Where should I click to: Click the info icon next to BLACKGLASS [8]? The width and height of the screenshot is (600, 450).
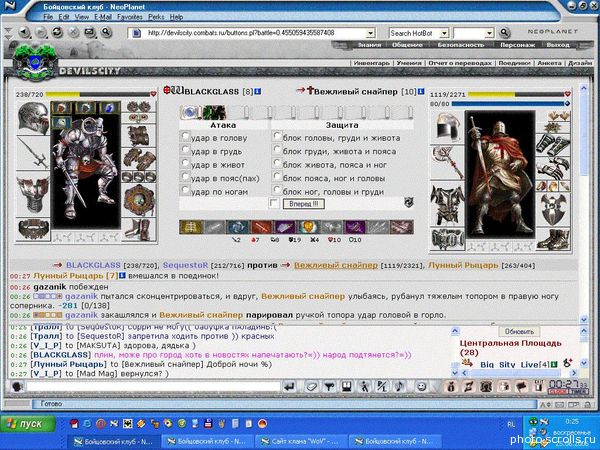(x=258, y=91)
